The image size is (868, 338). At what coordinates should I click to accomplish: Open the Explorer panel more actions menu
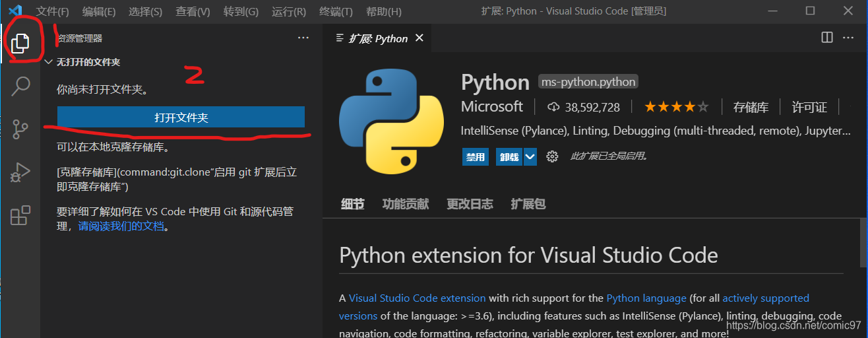click(303, 38)
